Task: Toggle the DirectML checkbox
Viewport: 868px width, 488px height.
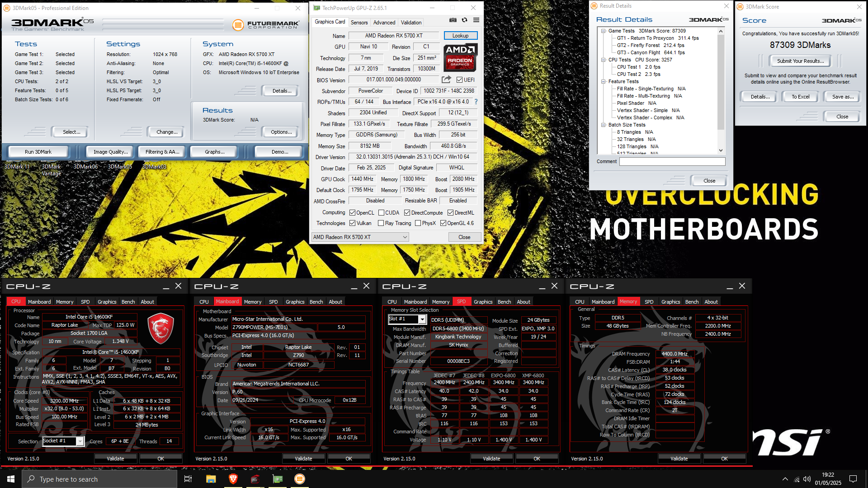Action: click(450, 213)
